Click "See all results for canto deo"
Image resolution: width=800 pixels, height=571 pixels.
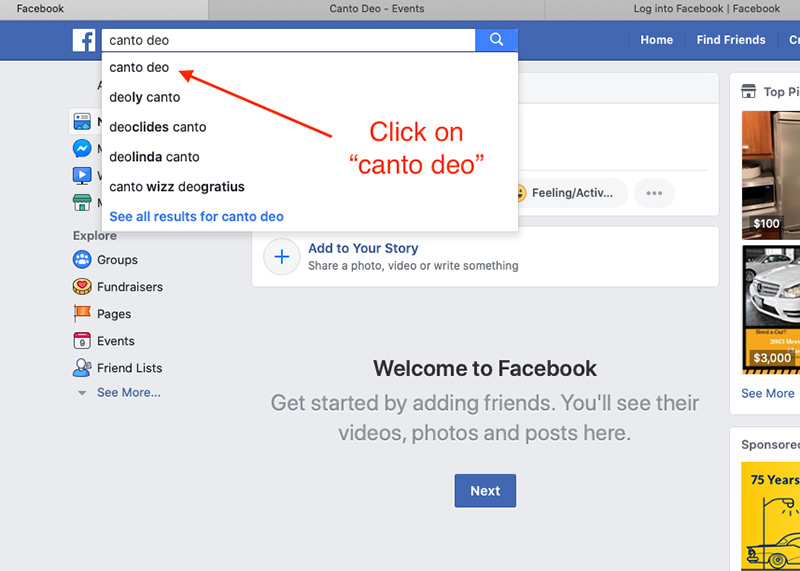(x=196, y=217)
